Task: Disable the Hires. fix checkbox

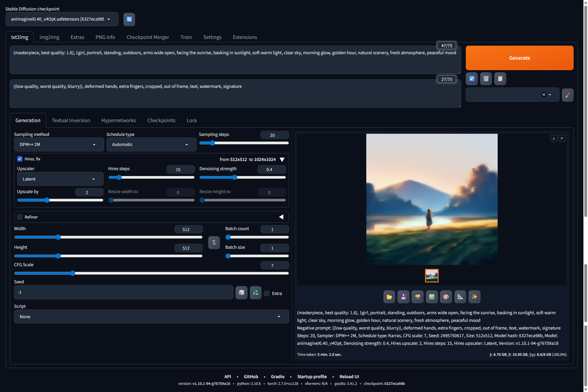Action: coord(20,159)
